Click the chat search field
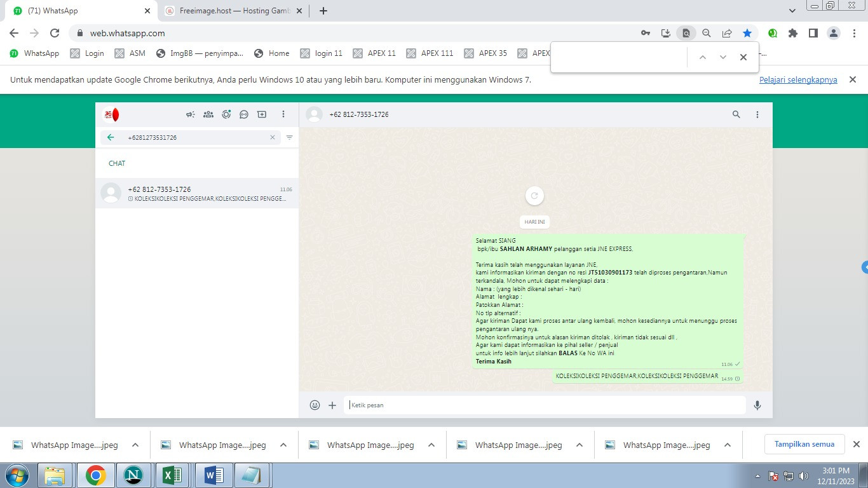 click(191, 137)
